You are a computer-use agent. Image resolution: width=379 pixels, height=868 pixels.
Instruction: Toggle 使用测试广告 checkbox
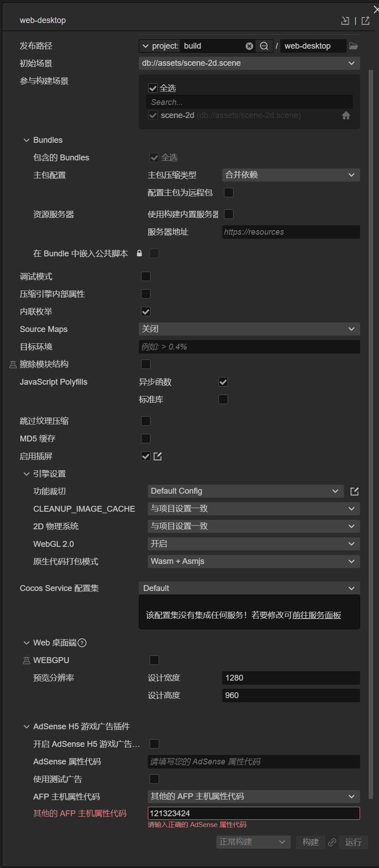point(154,779)
